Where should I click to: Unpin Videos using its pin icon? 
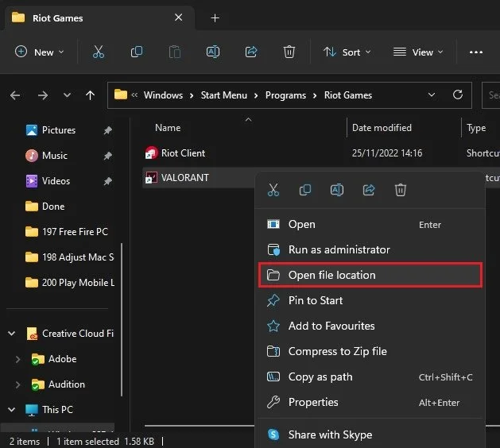pos(108,181)
